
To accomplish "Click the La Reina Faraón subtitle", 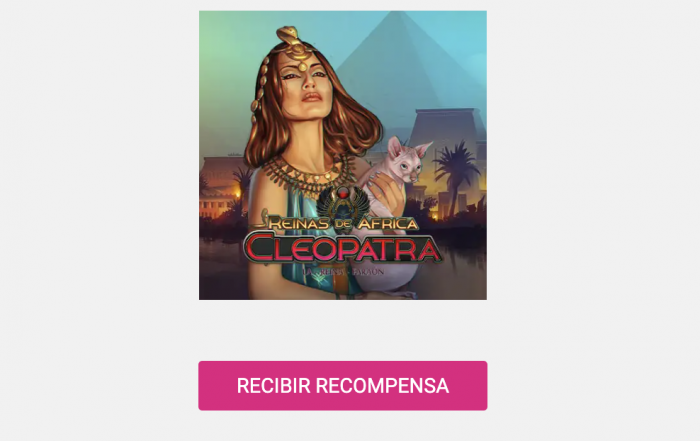I will [343, 272].
